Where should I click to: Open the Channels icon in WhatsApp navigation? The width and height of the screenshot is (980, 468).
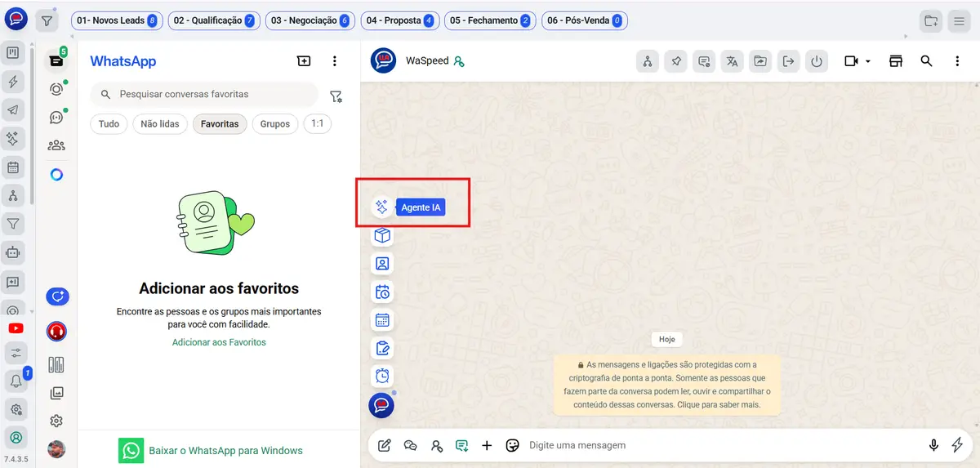click(56, 118)
